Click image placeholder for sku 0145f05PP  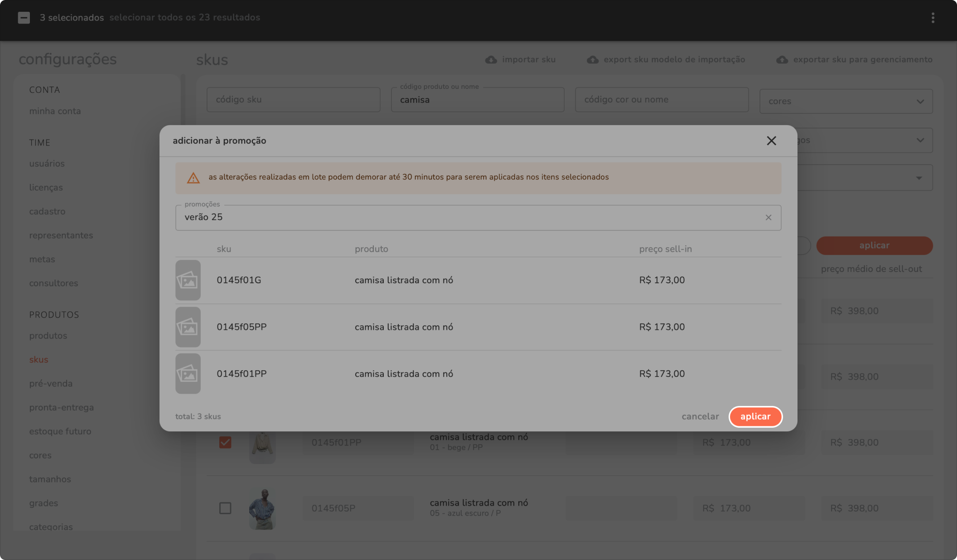pyautogui.click(x=188, y=327)
